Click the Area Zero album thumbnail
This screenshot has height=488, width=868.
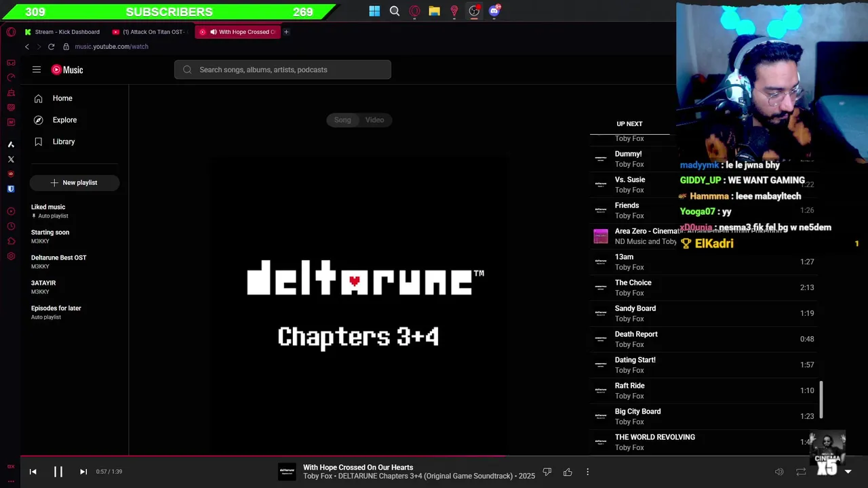(x=601, y=236)
